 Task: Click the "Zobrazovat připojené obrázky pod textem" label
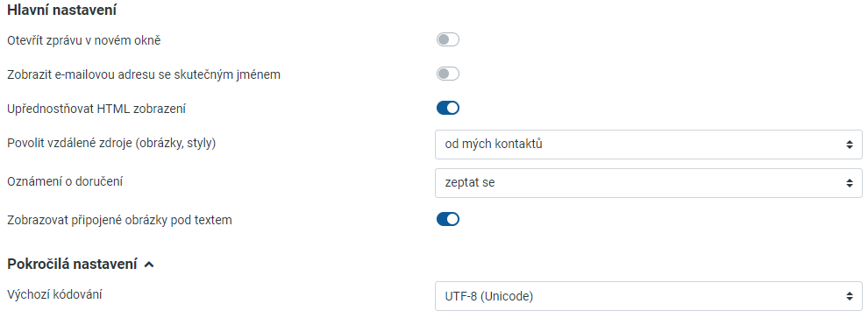tap(119, 220)
